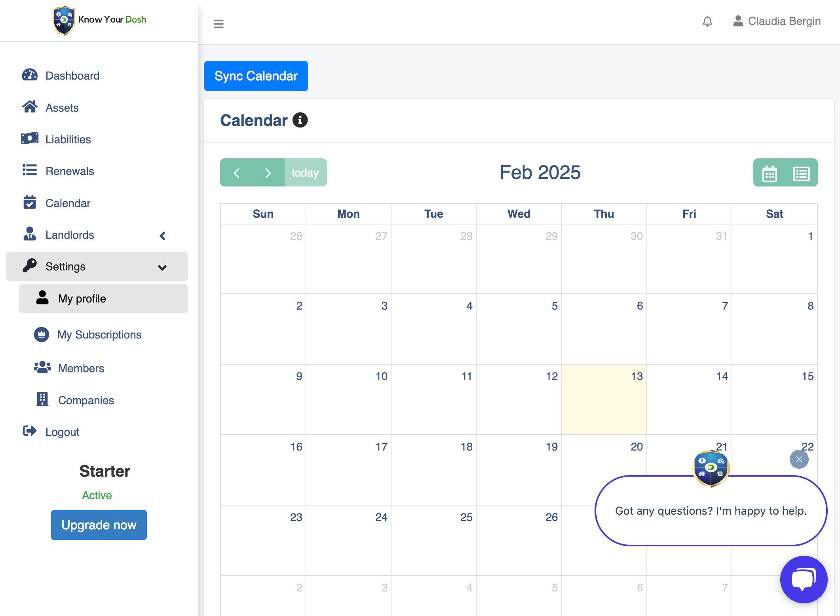Go to Renewals in sidebar

tap(69, 171)
